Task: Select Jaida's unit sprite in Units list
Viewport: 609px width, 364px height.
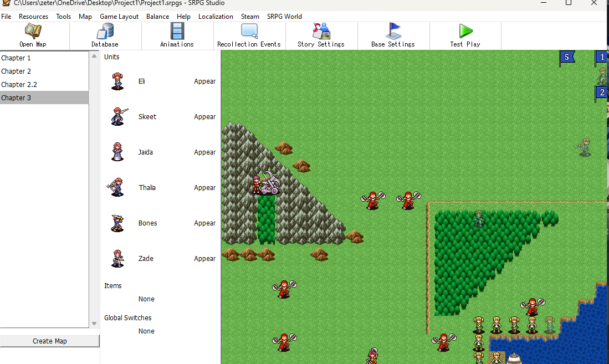Action: pyautogui.click(x=117, y=152)
